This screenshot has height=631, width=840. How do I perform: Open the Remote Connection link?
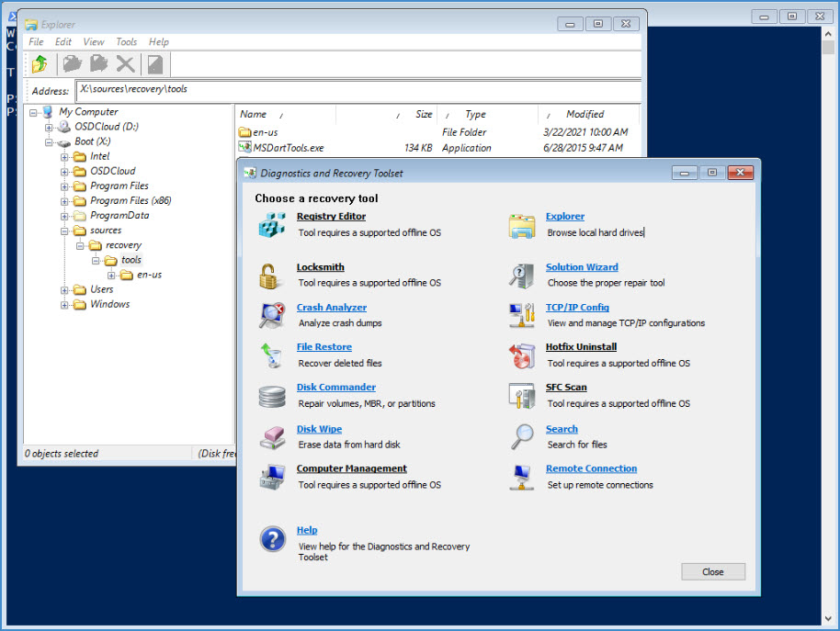pos(592,468)
